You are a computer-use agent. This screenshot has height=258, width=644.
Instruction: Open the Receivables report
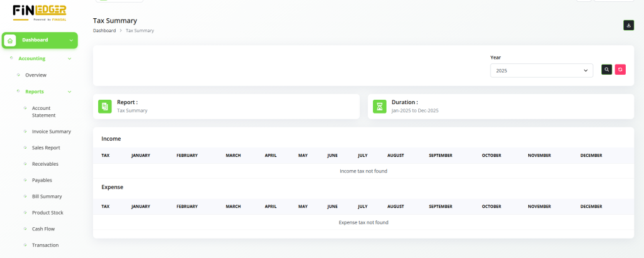pos(45,164)
